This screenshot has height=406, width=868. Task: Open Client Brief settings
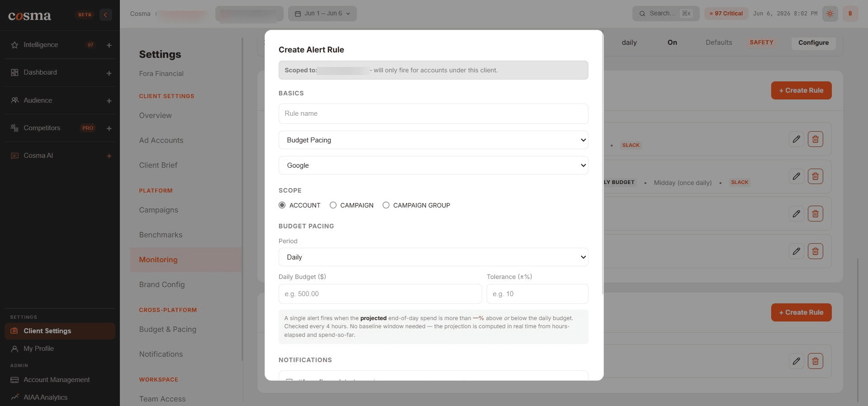[x=158, y=165]
